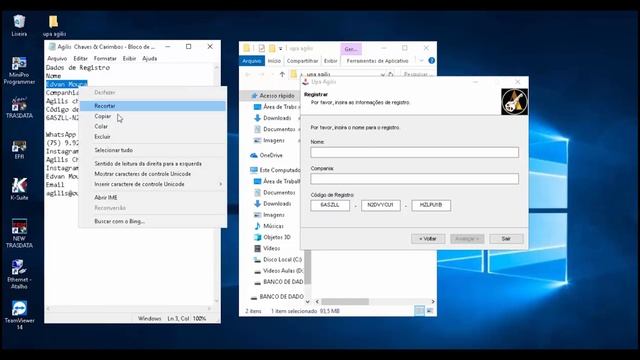Open the Ethernet - Atalho shortcut
640x360 pixels.
tap(19, 274)
